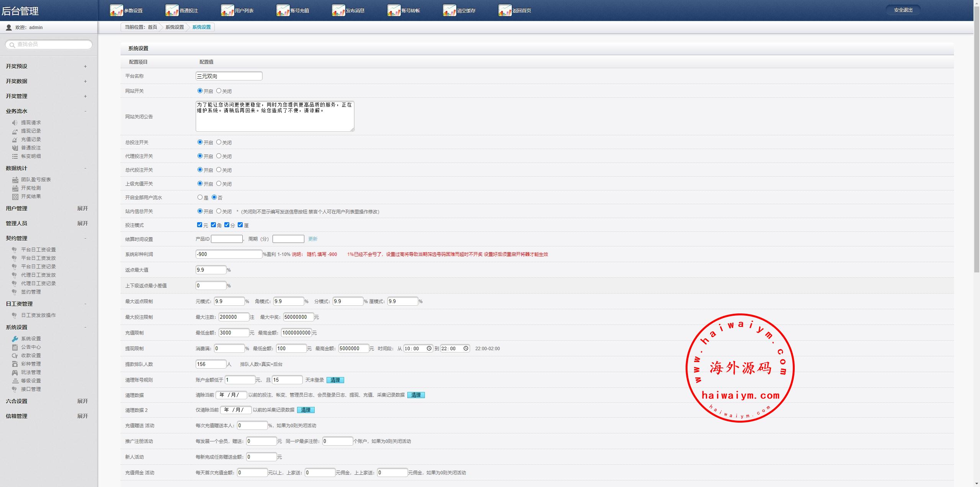Viewport: 980px width, 487px height.
Task: Click the 参数设置 chart icon in top toolbar
Action: [116, 10]
